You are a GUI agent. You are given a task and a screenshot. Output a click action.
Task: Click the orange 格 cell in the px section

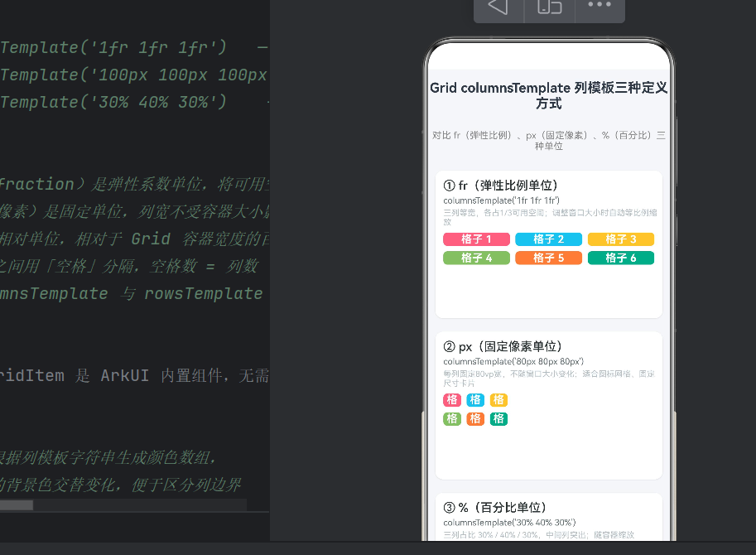(x=475, y=418)
